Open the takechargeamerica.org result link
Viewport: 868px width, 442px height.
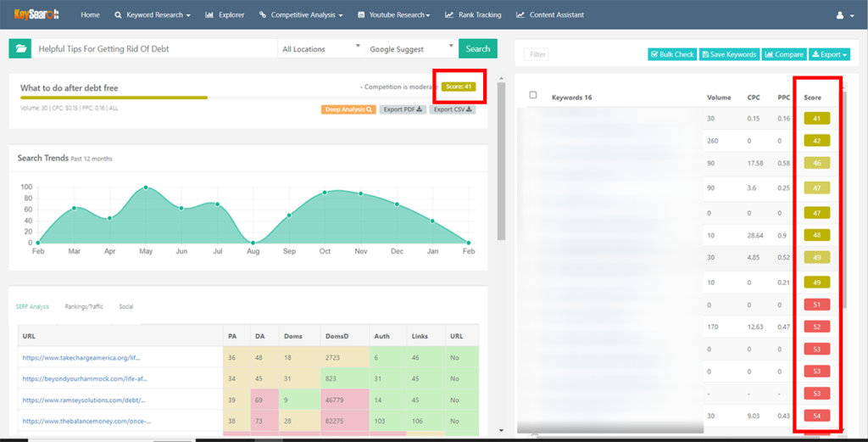(x=81, y=358)
